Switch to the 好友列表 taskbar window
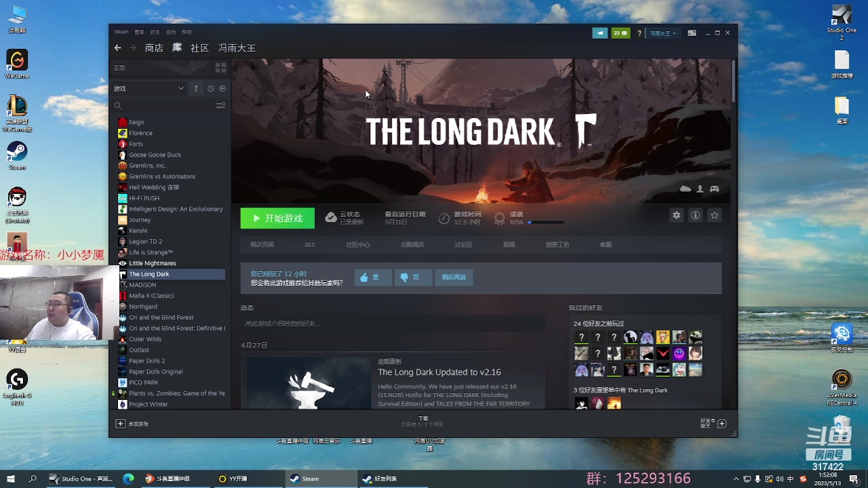The image size is (868, 488). click(x=393, y=479)
